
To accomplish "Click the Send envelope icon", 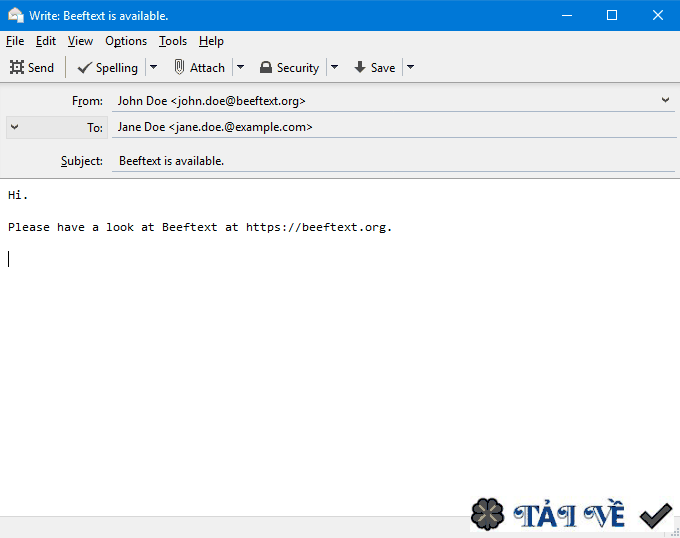I will tap(17, 67).
